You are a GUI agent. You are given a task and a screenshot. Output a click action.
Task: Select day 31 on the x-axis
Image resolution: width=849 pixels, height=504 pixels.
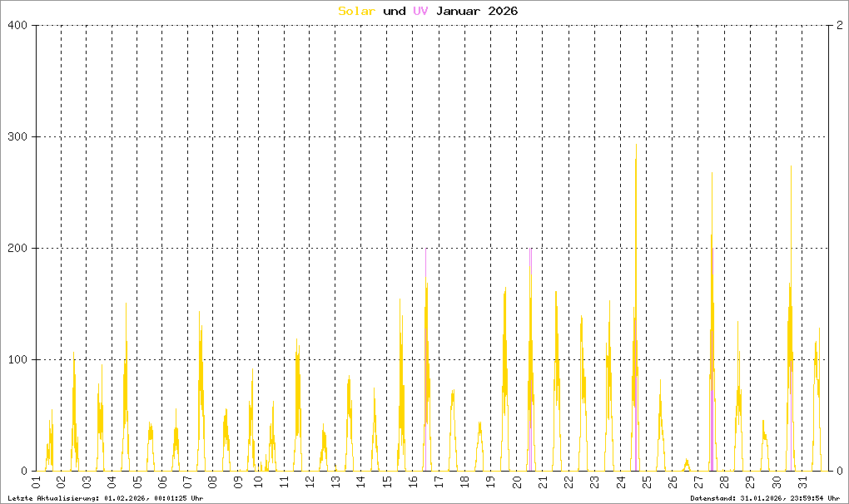[802, 482]
